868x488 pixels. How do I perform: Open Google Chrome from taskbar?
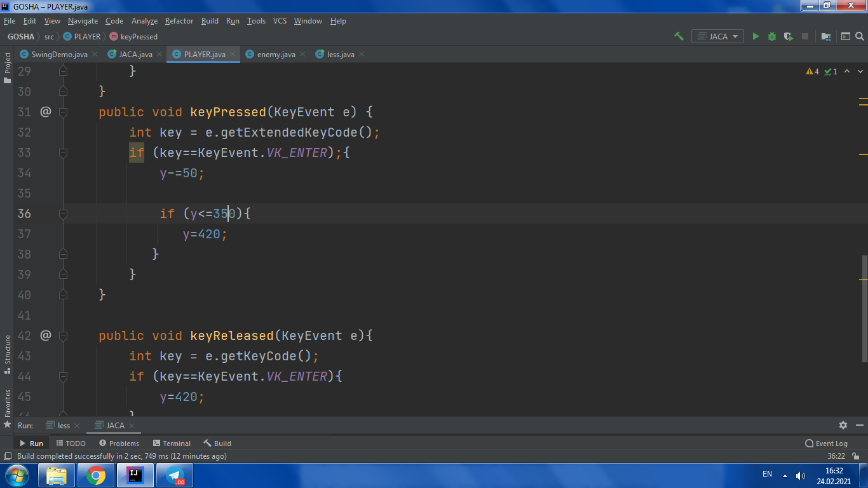pos(96,475)
